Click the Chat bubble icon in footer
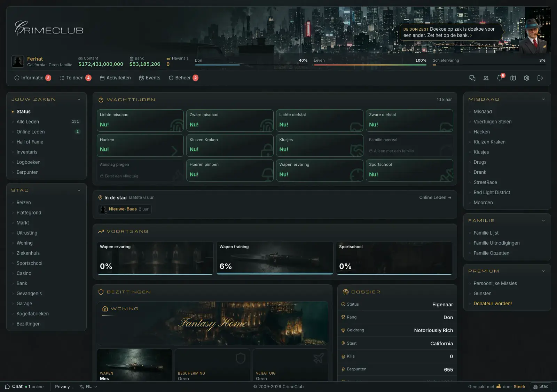This screenshot has width=557, height=392. [7, 387]
